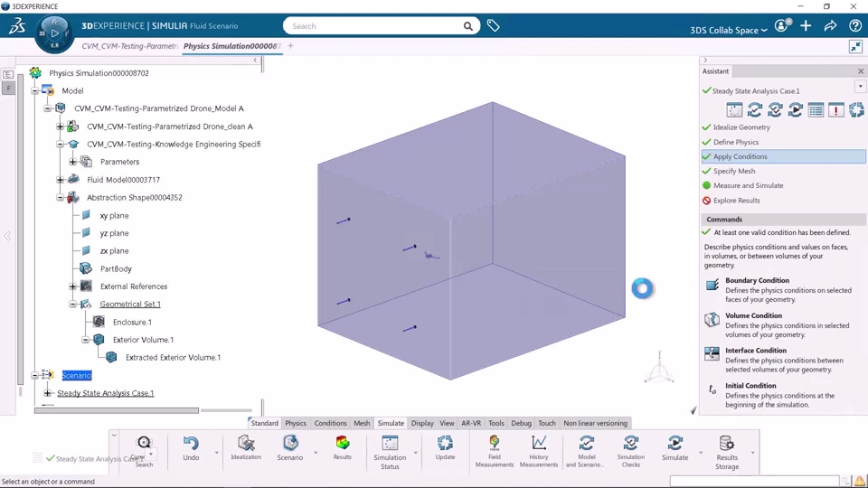Select the xy plane tree item
The width and height of the screenshot is (868, 488).
(x=114, y=215)
